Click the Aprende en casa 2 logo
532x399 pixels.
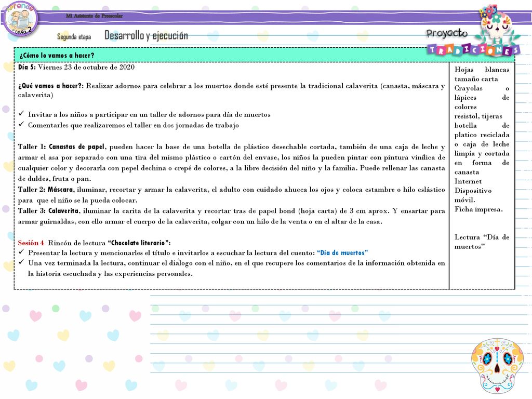(x=20, y=18)
